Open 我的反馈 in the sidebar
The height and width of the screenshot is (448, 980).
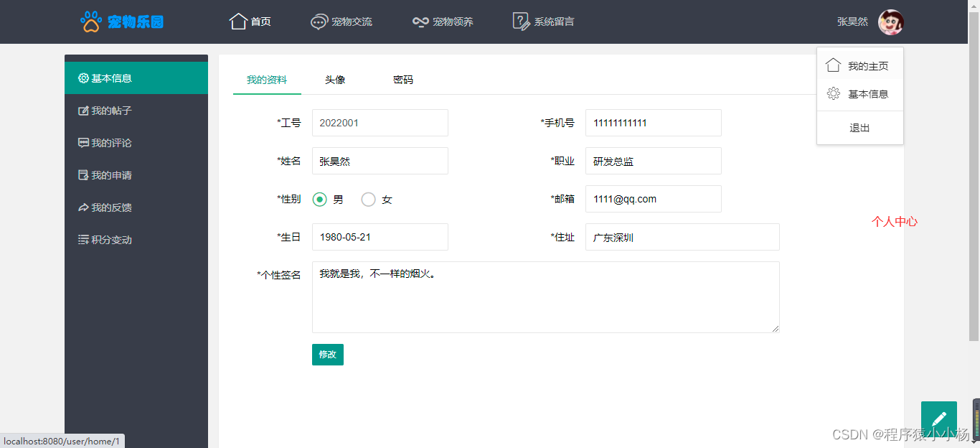[x=136, y=207]
